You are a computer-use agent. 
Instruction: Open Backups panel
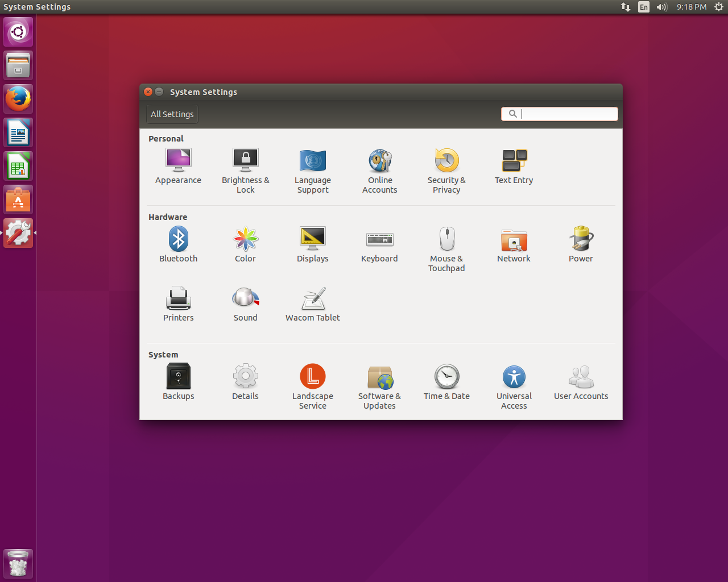pyautogui.click(x=178, y=383)
